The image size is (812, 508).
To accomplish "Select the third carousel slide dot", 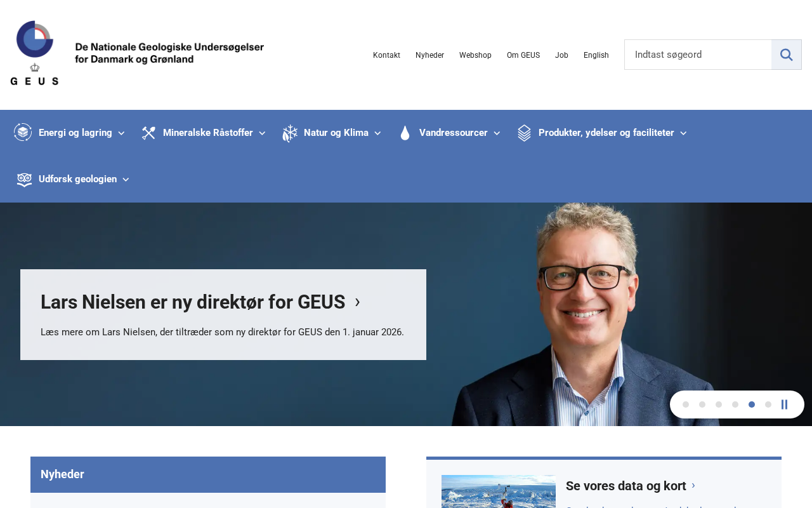I will 719,404.
